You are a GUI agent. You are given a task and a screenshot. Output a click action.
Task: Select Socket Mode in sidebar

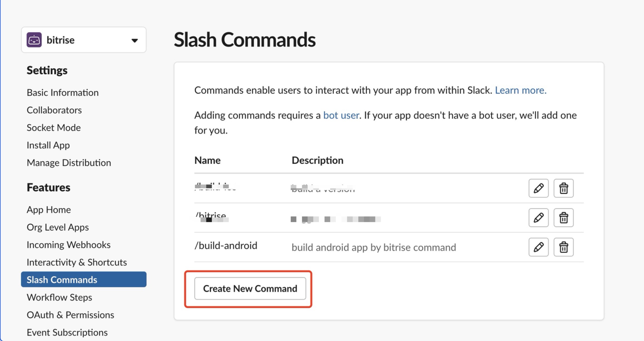tap(54, 128)
